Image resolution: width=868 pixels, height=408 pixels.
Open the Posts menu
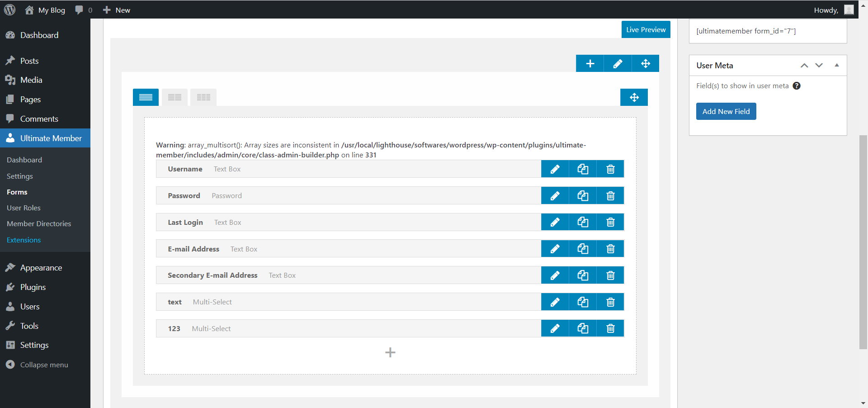tap(45, 61)
